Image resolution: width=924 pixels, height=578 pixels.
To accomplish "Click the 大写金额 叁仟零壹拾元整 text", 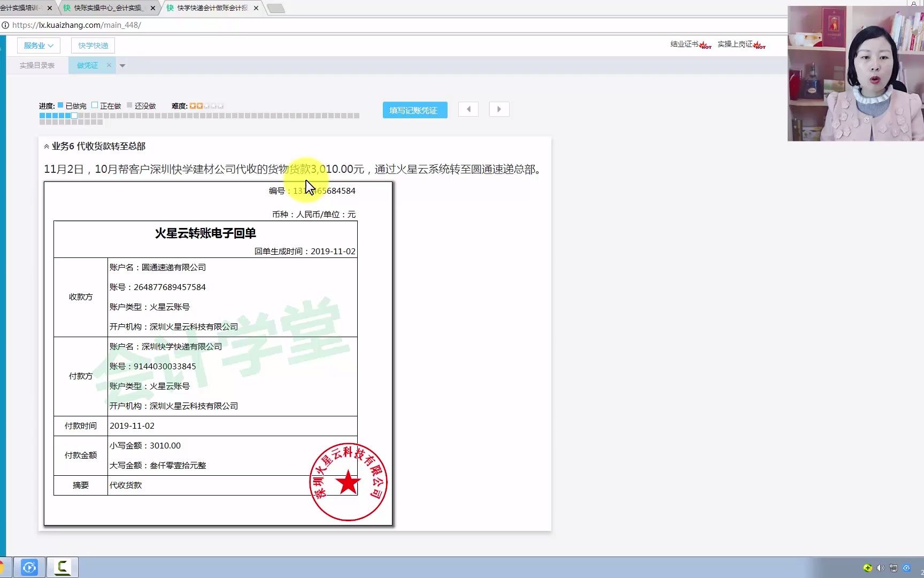I will (158, 466).
